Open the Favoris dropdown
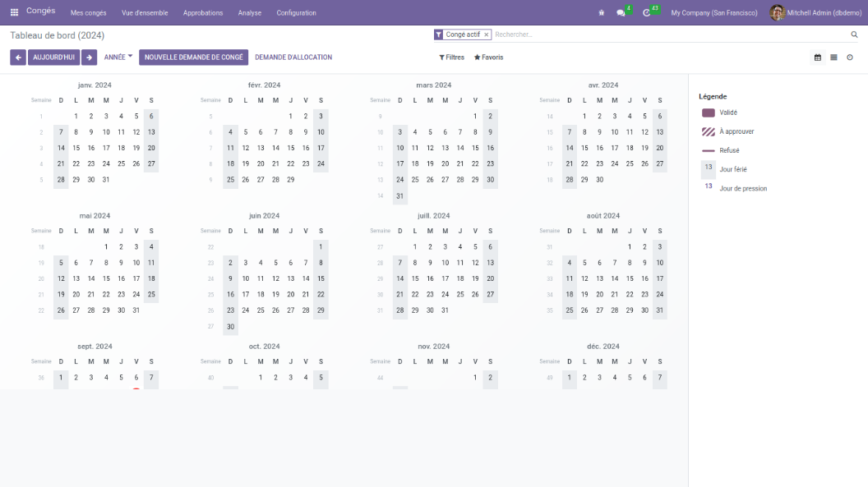This screenshot has width=868, height=487. click(488, 57)
